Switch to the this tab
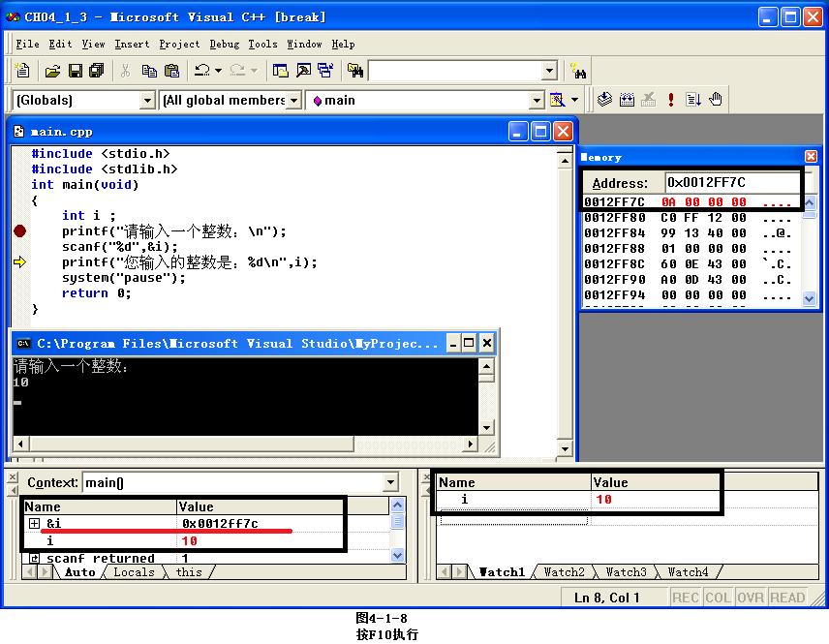Screen dimensions: 829x644 pos(189,572)
